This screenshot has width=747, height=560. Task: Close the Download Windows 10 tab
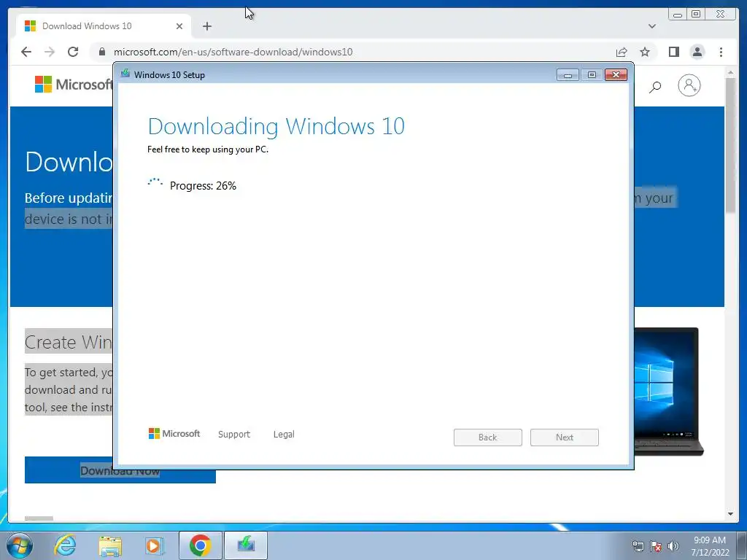point(179,26)
